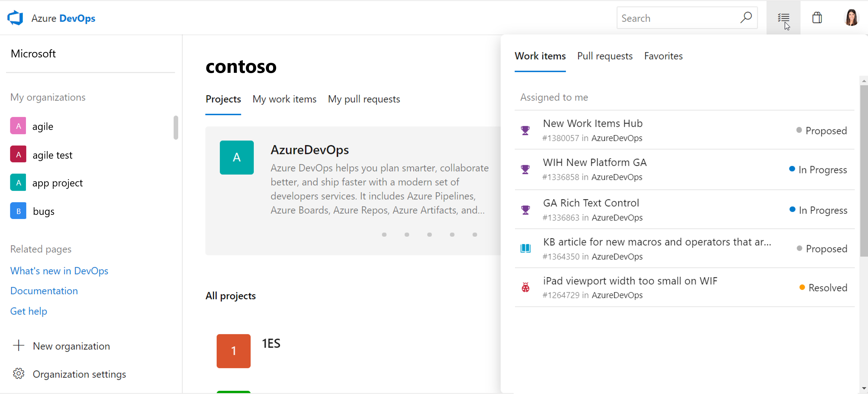Viewport: 868px width, 394px height.
Task: Click the Work items tab
Action: tap(540, 55)
